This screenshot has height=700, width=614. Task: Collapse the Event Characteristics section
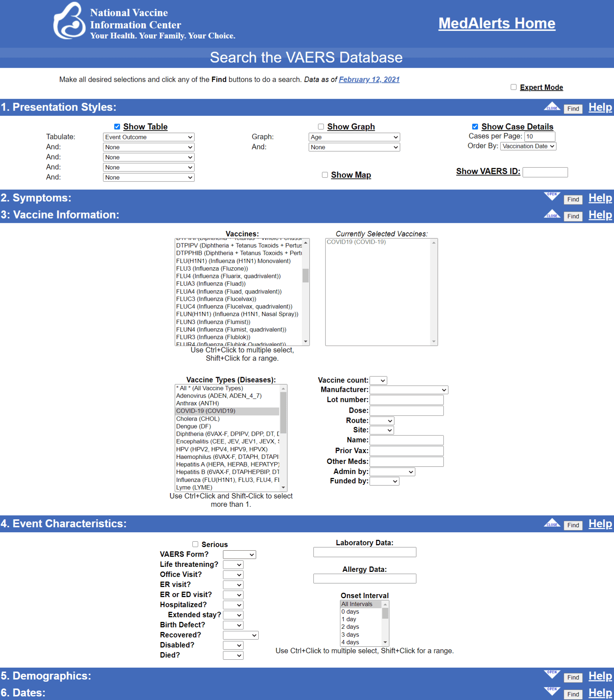(x=551, y=523)
